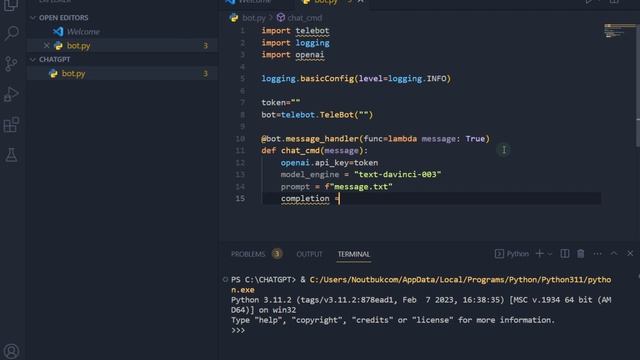
Task: Close the terminal panel
Action: pyautogui.click(x=630, y=253)
